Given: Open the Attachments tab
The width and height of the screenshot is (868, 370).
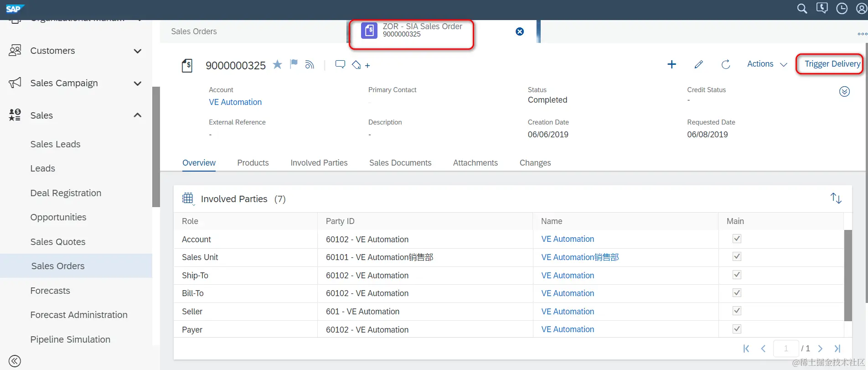Looking at the screenshot, I should [x=475, y=163].
